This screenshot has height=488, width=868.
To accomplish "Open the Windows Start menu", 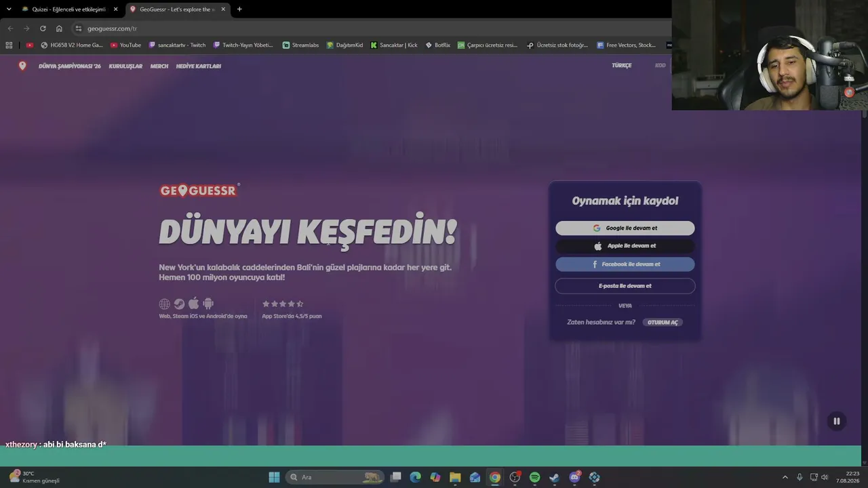I will tap(275, 477).
